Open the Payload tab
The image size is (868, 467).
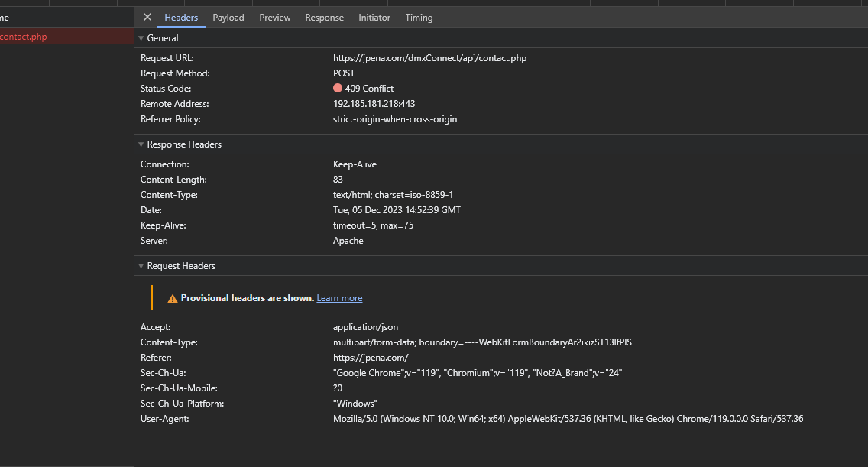(x=228, y=18)
